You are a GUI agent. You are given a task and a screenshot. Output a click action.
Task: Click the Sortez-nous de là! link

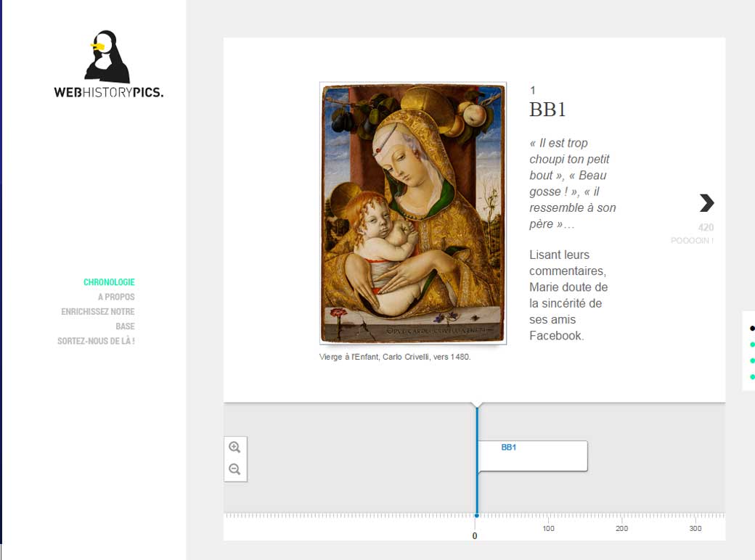pyautogui.click(x=96, y=341)
